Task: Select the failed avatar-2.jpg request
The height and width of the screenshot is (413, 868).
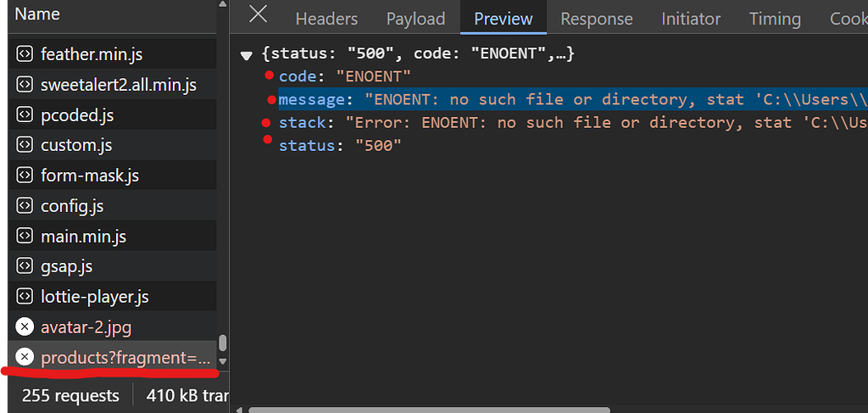Action: [112, 327]
